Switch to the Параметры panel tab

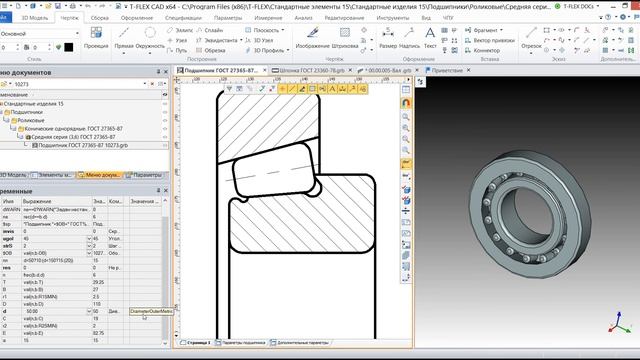(x=144, y=175)
